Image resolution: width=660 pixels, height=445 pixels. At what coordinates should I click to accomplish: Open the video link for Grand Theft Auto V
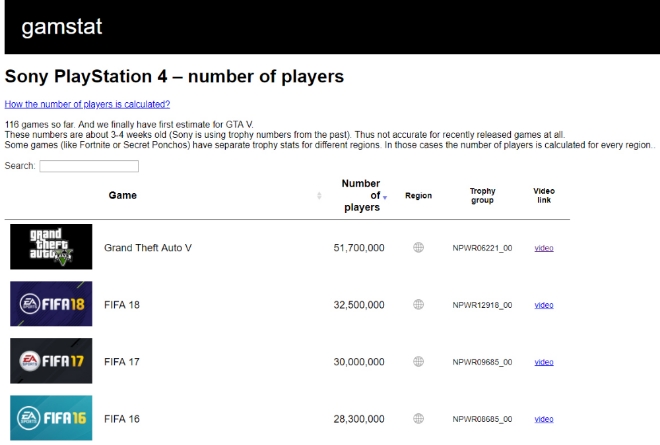click(544, 248)
